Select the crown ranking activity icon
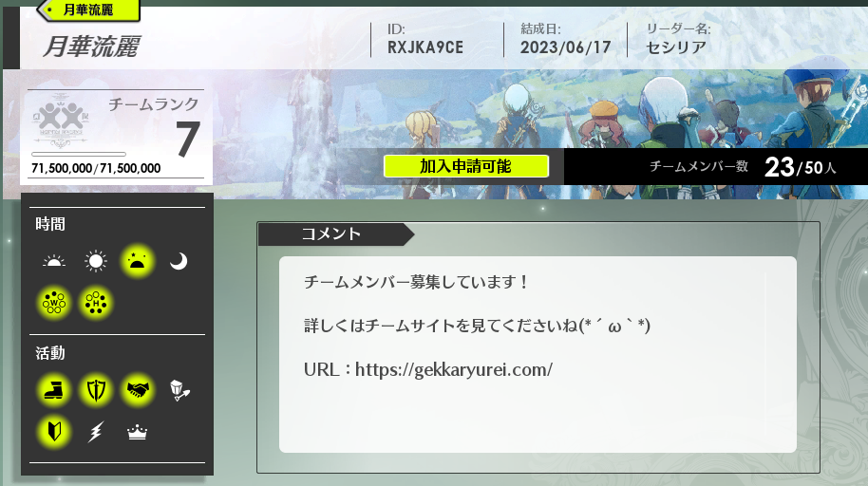The width and height of the screenshot is (868, 486). [x=138, y=432]
